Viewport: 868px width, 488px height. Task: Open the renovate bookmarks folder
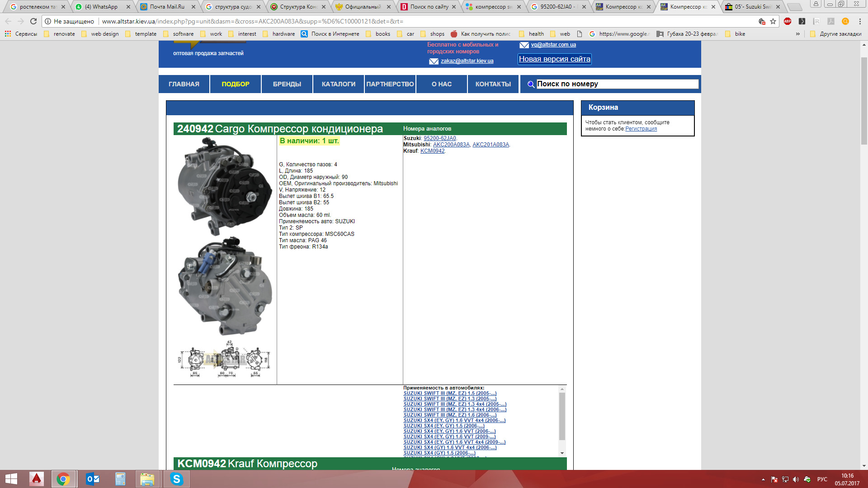pos(60,34)
